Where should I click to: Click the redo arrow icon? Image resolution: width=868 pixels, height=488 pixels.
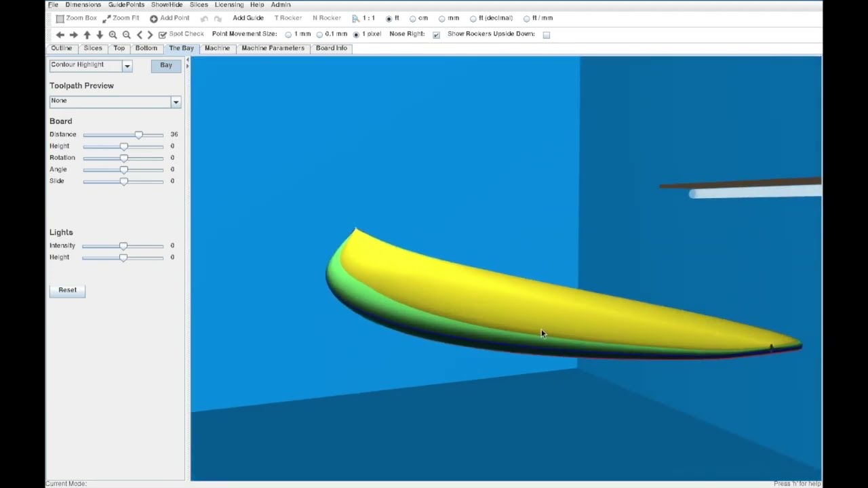click(x=218, y=19)
